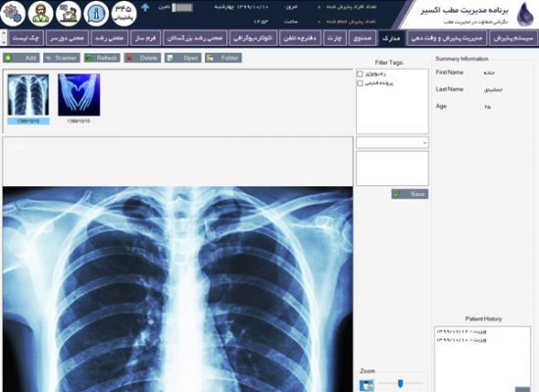Delete the selected document
This screenshot has height=392, width=539.
tap(142, 58)
